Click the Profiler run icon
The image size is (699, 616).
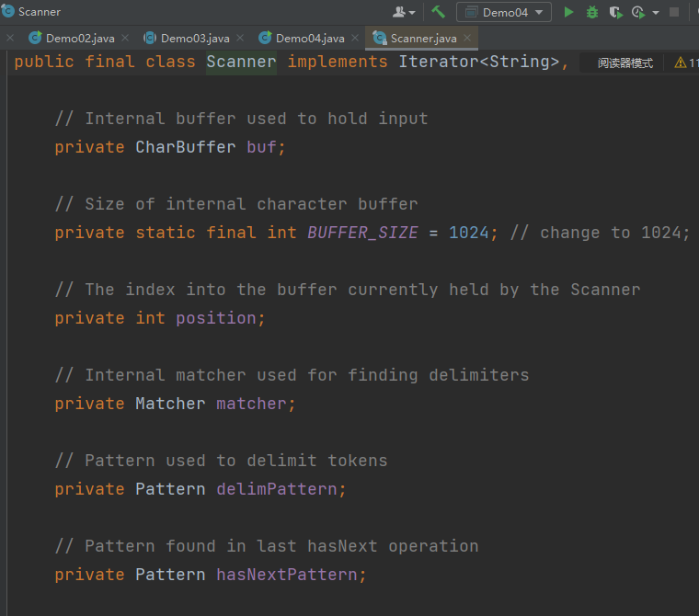click(x=638, y=12)
